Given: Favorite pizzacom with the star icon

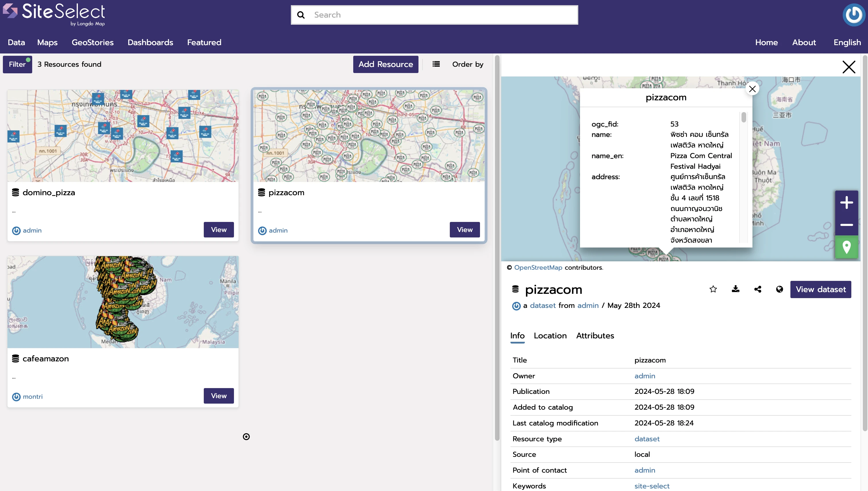Looking at the screenshot, I should coord(713,289).
